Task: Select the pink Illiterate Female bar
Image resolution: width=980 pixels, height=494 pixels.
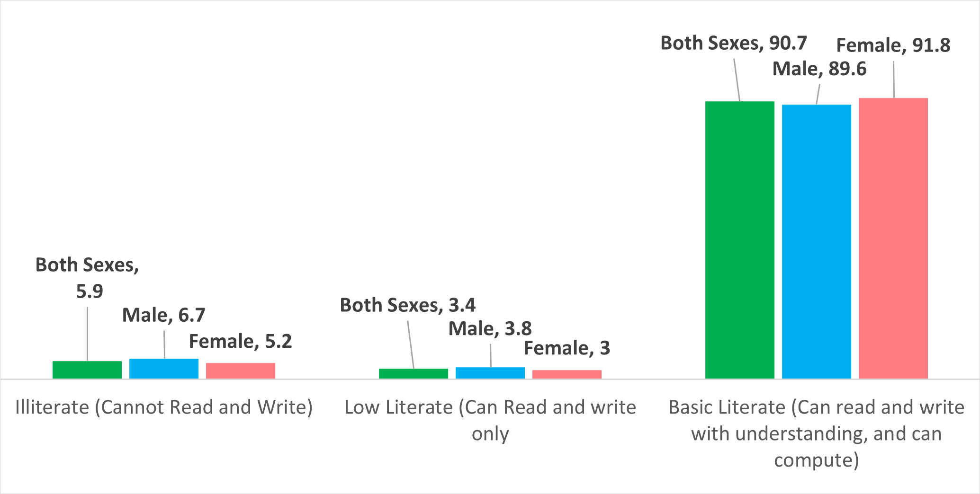Action: (x=241, y=370)
